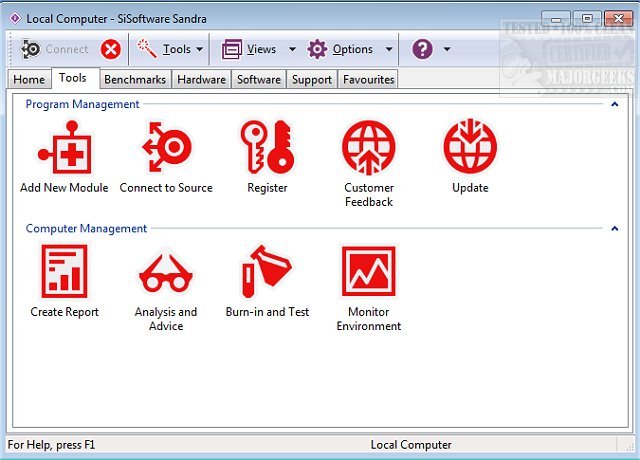The width and height of the screenshot is (640, 460).
Task: Click the Update download icon
Action: (x=470, y=148)
